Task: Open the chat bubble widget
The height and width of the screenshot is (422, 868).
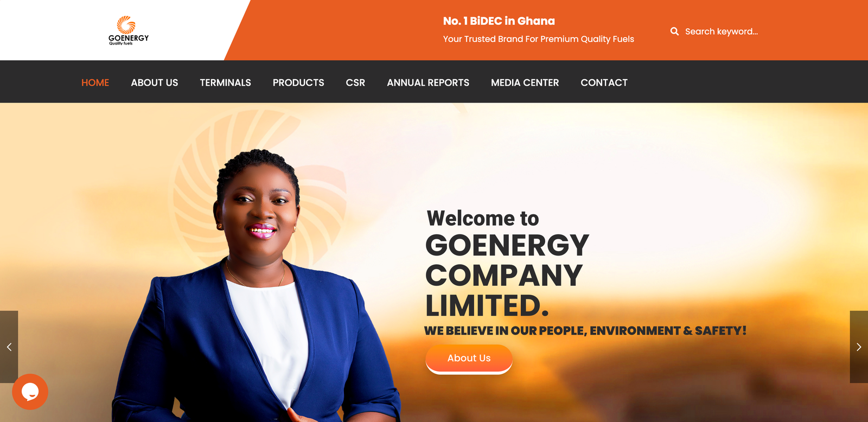Action: pos(30,392)
